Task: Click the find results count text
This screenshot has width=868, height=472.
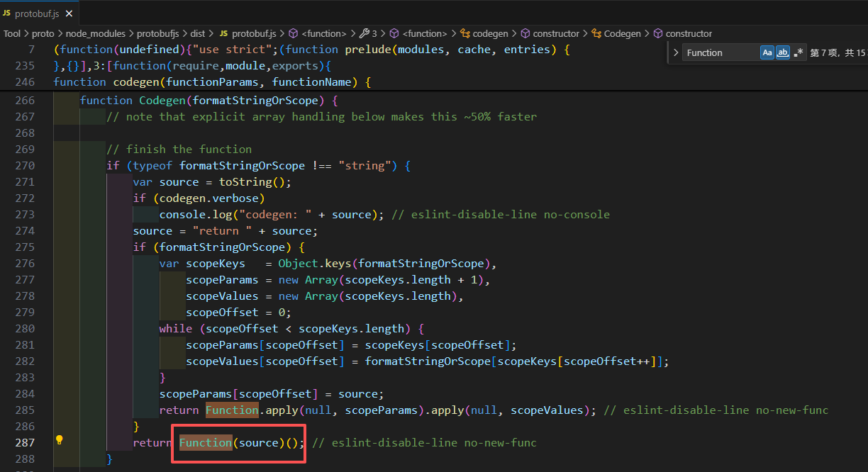Action: click(838, 52)
